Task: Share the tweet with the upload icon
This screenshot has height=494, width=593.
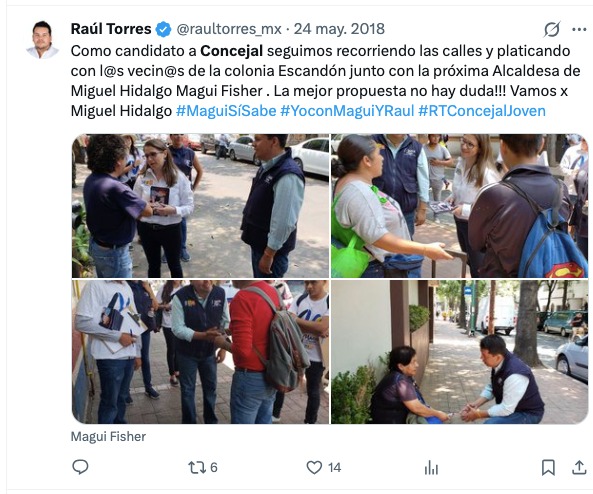Action: (x=579, y=467)
